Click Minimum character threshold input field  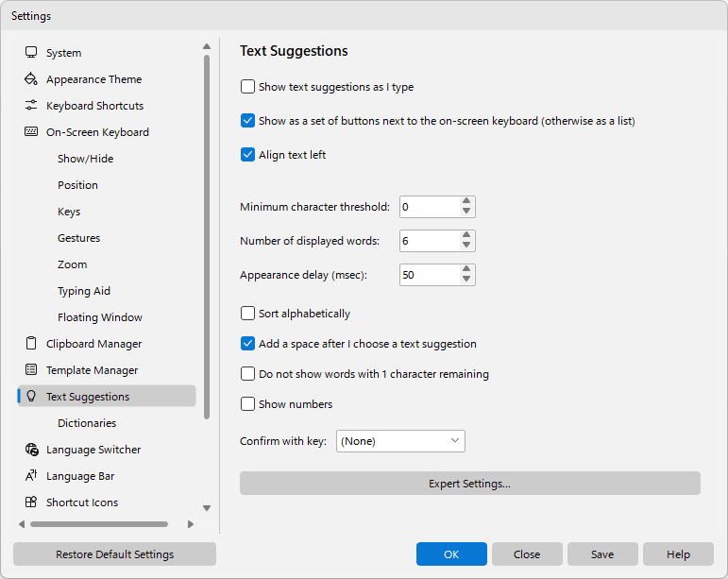point(430,207)
